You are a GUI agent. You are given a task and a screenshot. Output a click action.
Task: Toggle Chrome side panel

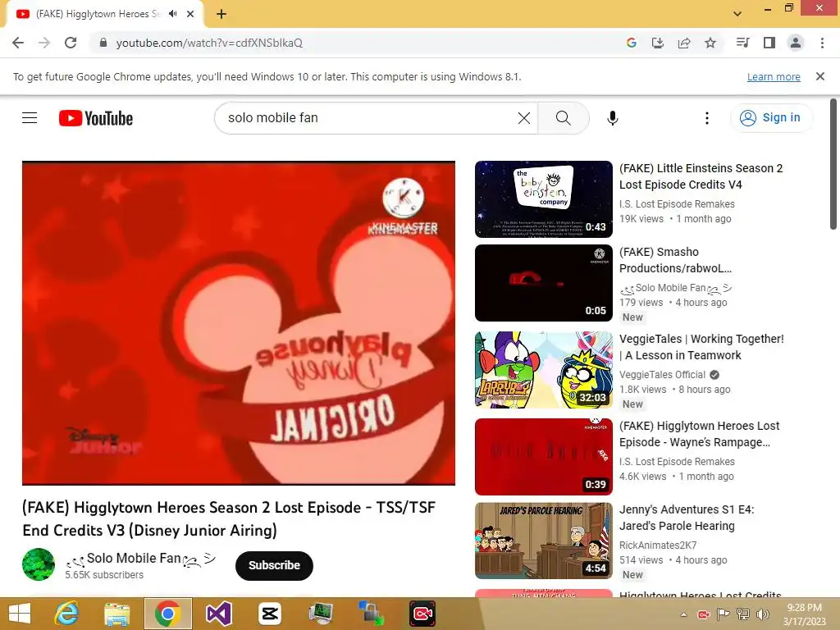pos(769,43)
